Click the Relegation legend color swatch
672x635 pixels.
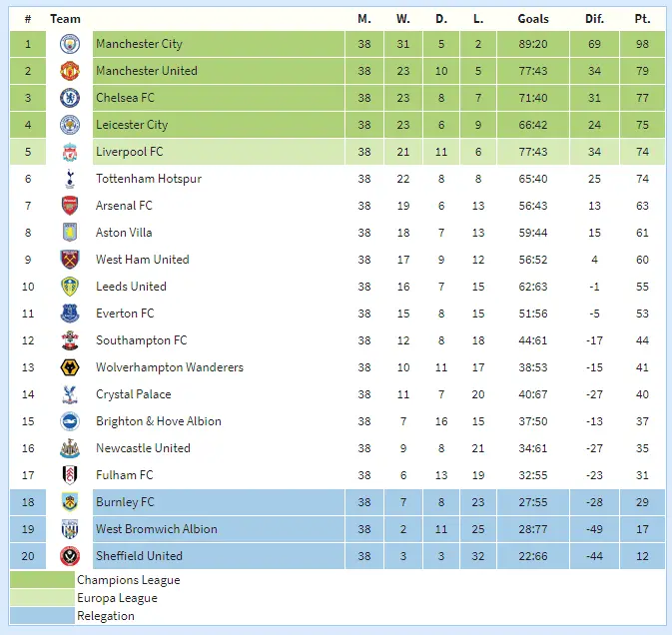42,616
